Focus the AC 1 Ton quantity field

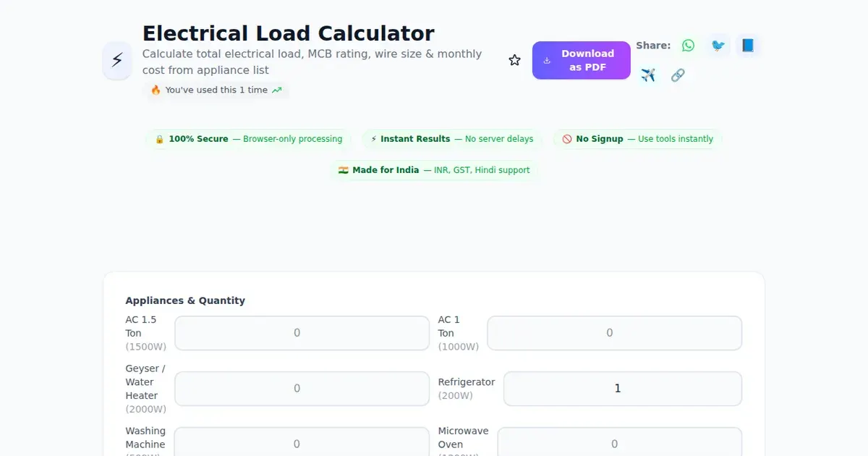[615, 333]
